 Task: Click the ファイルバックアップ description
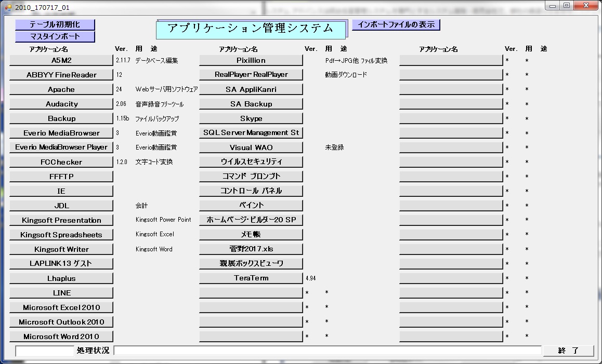[x=157, y=118]
